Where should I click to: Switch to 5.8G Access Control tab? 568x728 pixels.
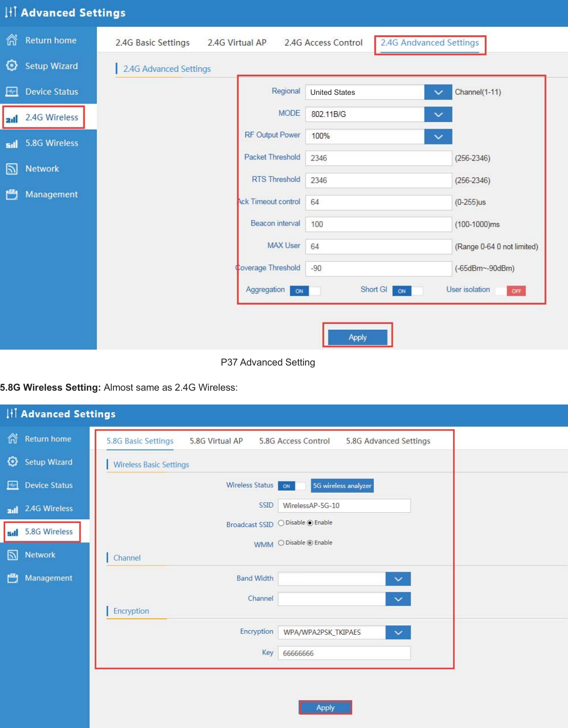(294, 441)
